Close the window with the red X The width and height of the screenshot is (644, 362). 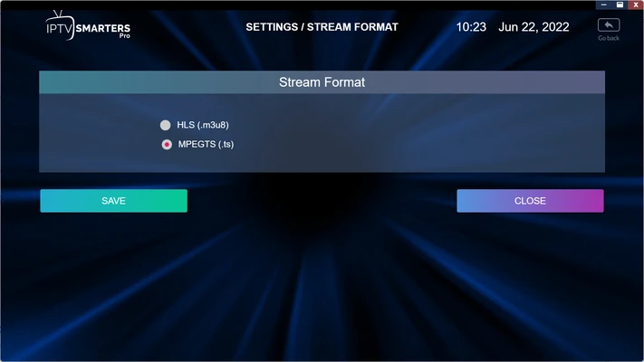coord(636,5)
